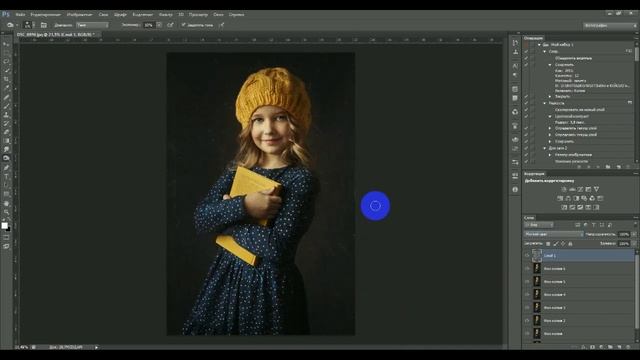640x360 pixels.
Task: Add a Curves adjustment from Adjustments panel
Action: (580, 189)
